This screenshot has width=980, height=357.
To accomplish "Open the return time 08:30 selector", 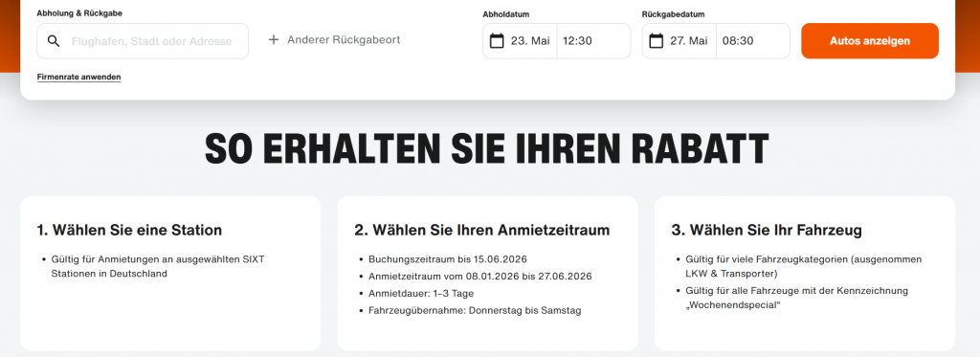I will click(x=753, y=41).
